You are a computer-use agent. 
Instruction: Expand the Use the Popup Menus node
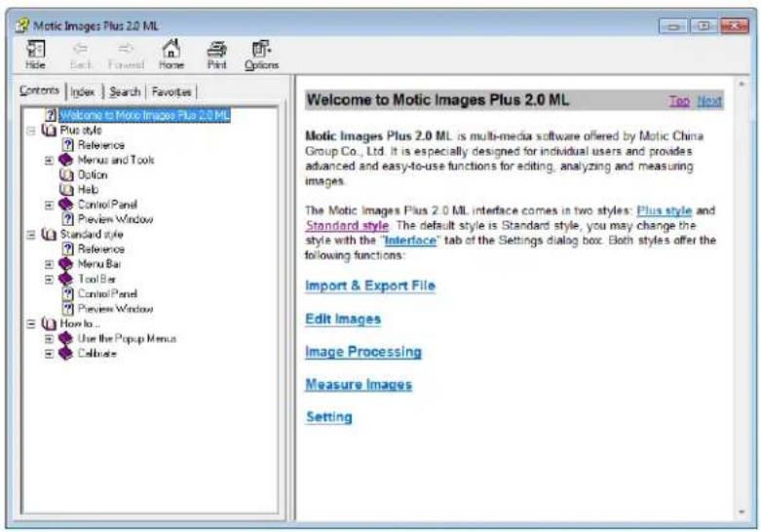pyautogui.click(x=49, y=339)
